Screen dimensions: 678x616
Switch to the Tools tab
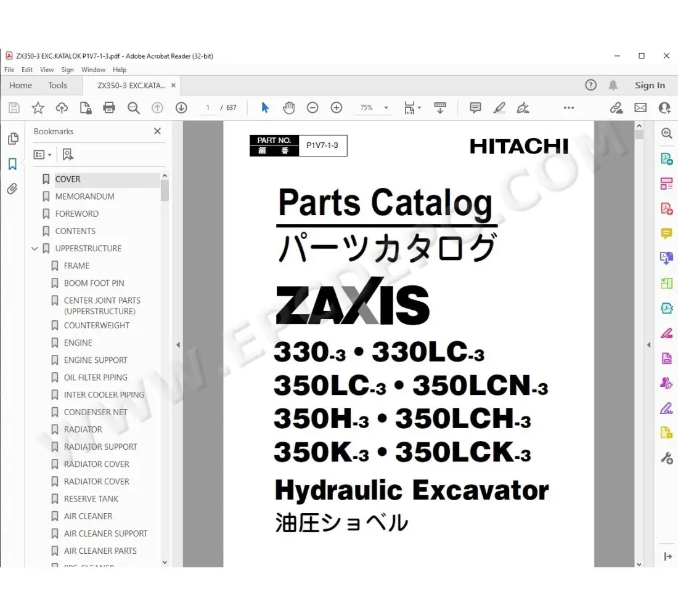click(58, 86)
